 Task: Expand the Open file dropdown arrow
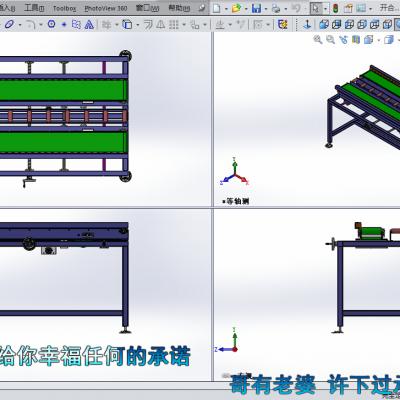click(246, 9)
